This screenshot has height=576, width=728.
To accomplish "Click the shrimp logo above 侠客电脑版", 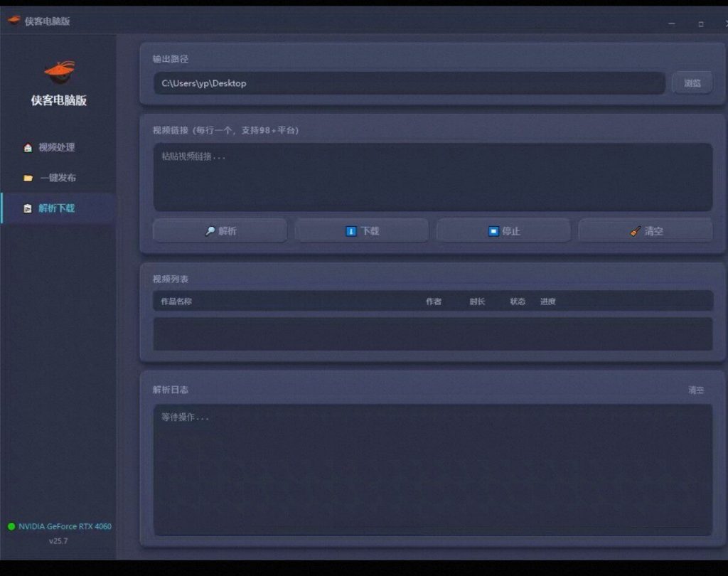I will [x=60, y=72].
